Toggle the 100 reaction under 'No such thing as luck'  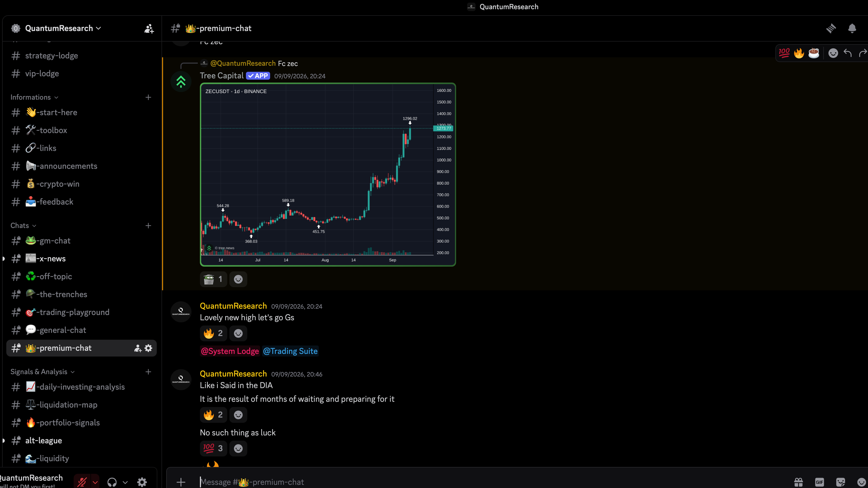coord(213,448)
